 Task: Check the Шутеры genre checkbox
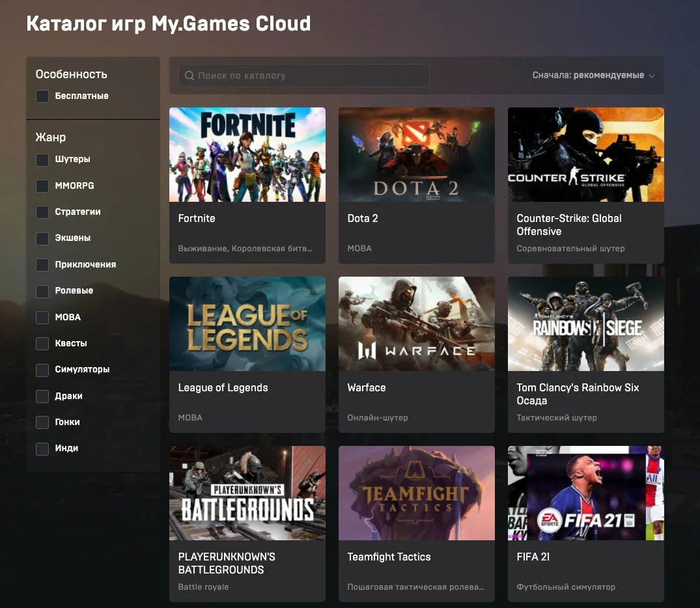pos(42,159)
